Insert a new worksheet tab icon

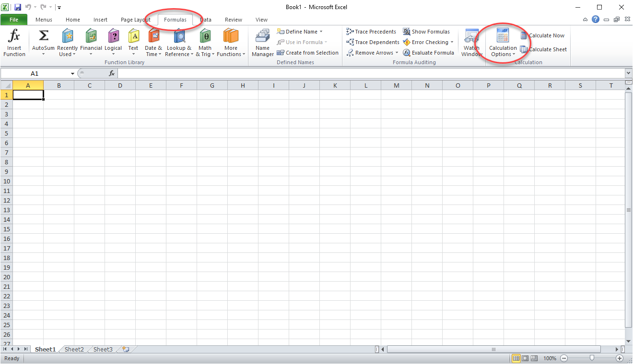click(126, 349)
